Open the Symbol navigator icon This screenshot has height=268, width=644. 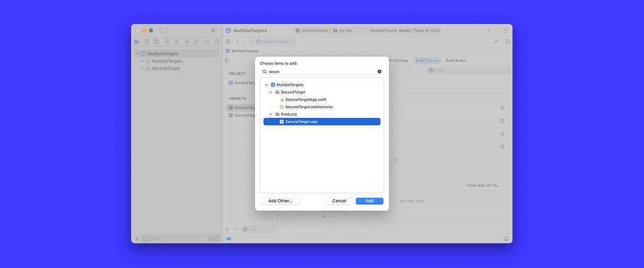click(157, 41)
